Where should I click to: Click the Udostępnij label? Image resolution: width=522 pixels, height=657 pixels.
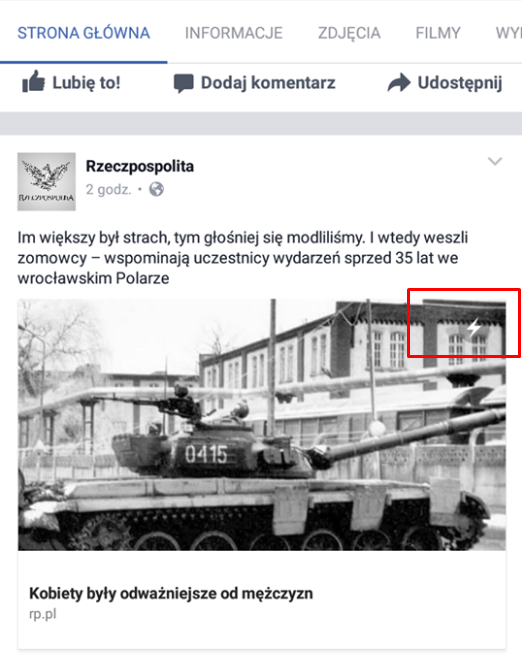460,83
